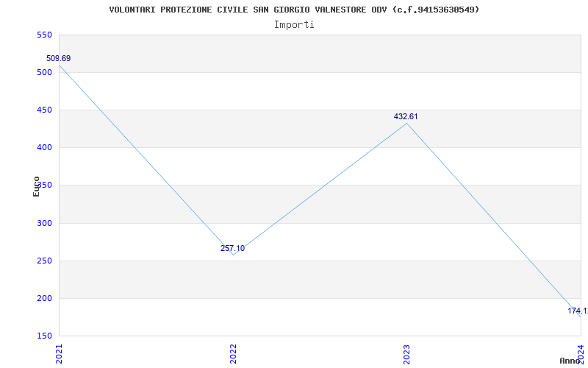Click the 550 y-axis tick label
Image resolution: width=588 pixels, height=368 pixels.
[44, 35]
